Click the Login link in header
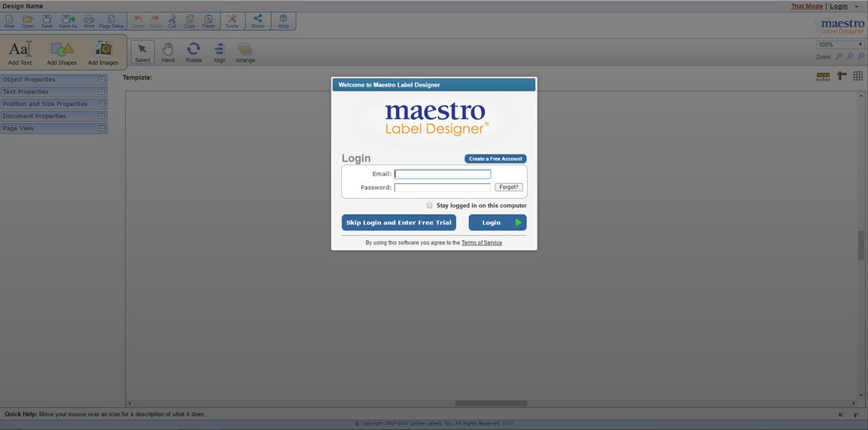The width and height of the screenshot is (868, 430). [x=839, y=7]
